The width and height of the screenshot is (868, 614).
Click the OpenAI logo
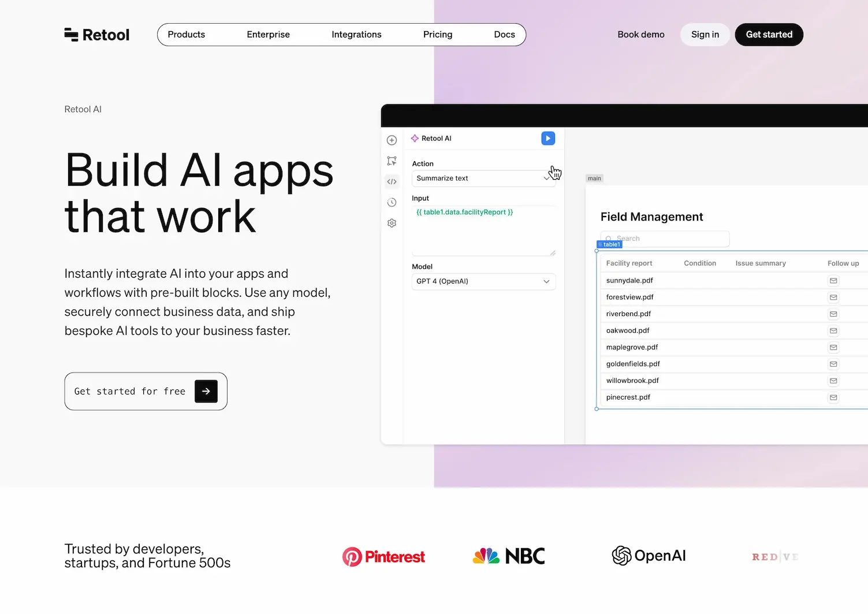(648, 555)
